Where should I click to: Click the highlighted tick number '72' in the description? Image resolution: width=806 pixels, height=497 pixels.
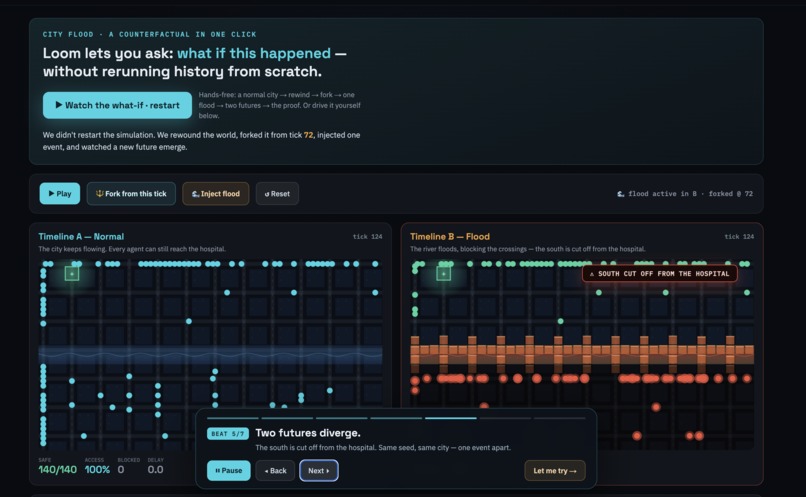[308, 135]
